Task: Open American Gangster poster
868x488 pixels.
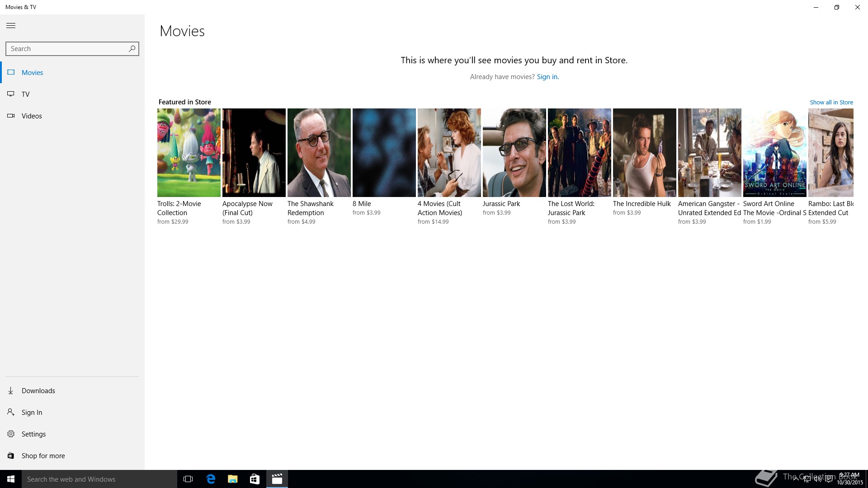Action: [x=710, y=153]
